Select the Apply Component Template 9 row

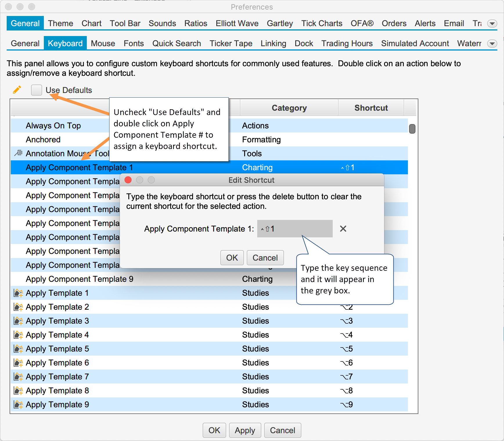(79, 279)
